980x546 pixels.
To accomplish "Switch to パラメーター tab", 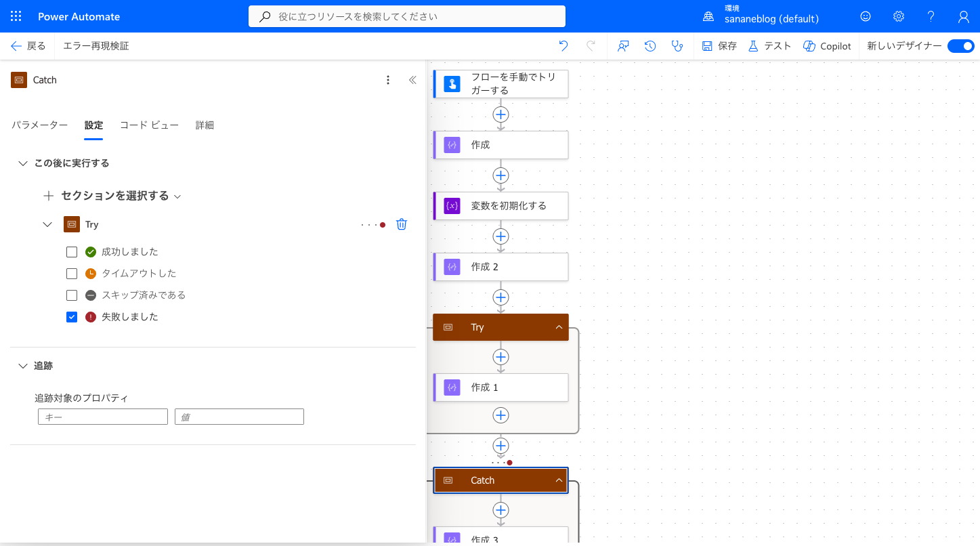I will pos(39,125).
